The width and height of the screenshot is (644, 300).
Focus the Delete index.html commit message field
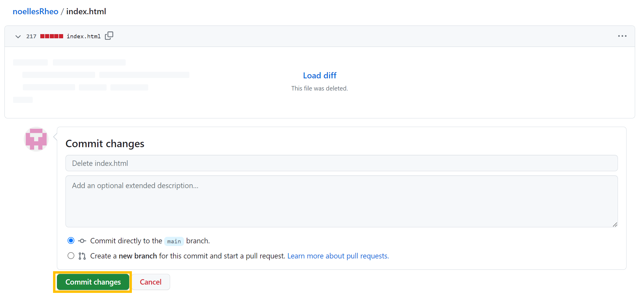pyautogui.click(x=341, y=163)
